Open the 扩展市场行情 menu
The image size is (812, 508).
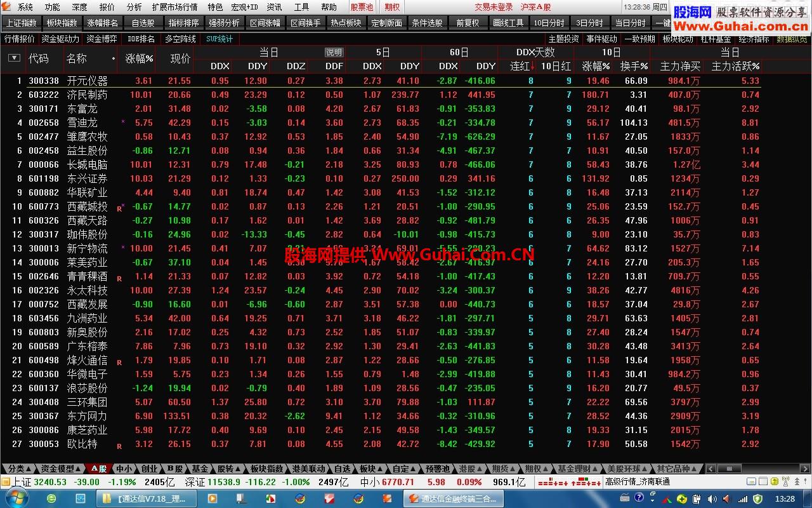174,7
